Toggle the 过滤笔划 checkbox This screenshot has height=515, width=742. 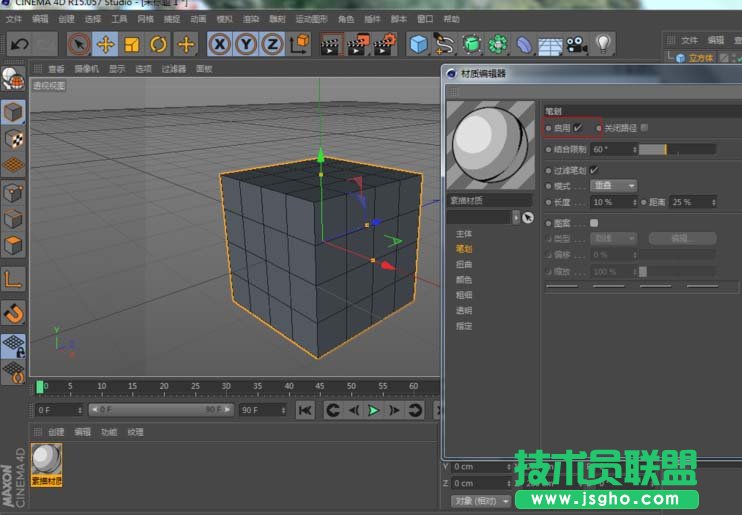594,170
